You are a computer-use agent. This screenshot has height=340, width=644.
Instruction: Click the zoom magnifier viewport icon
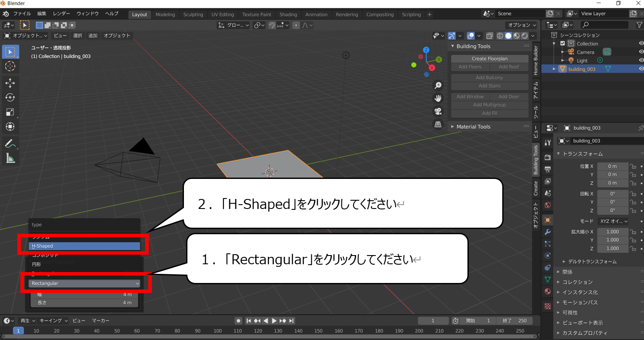[438, 85]
